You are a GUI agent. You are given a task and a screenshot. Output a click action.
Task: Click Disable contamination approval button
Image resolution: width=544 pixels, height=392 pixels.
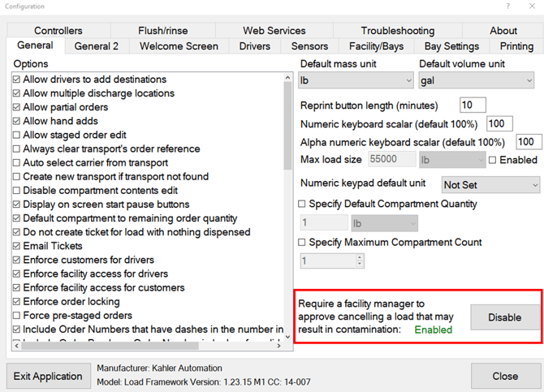(x=504, y=317)
